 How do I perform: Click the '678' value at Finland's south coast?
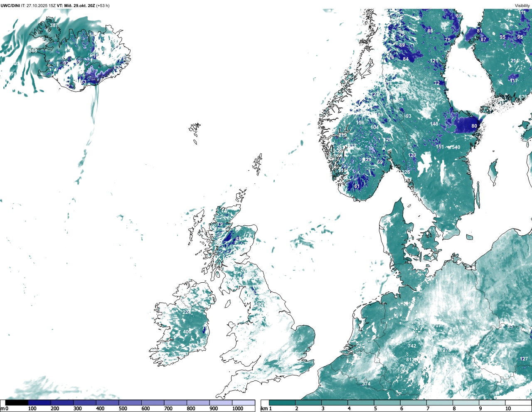click(x=523, y=97)
